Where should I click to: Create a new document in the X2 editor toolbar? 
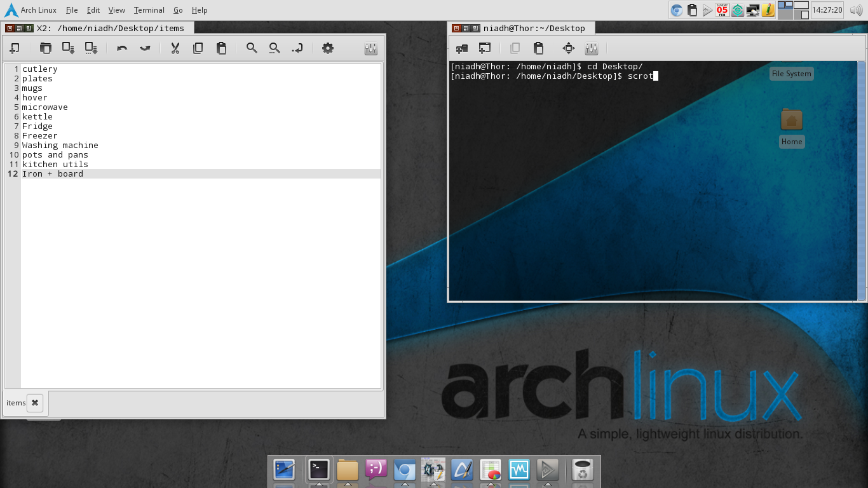(14, 48)
